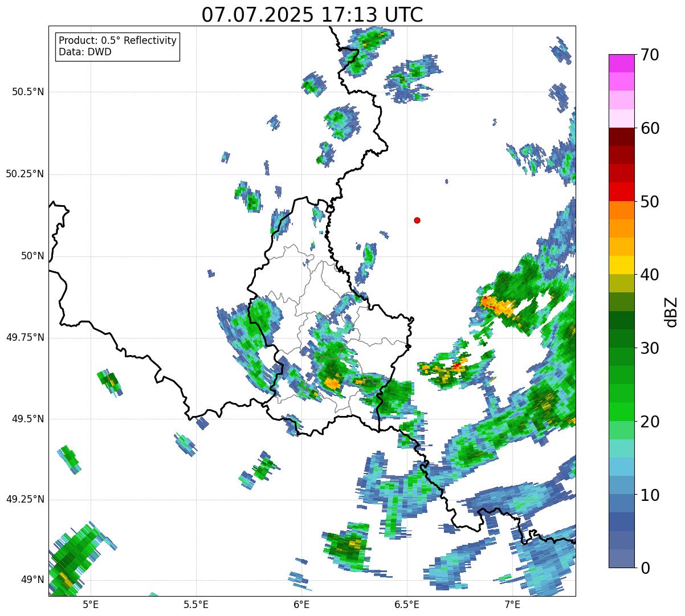
Task: Click the dBZ colorbar axis label
Action: pyautogui.click(x=671, y=311)
